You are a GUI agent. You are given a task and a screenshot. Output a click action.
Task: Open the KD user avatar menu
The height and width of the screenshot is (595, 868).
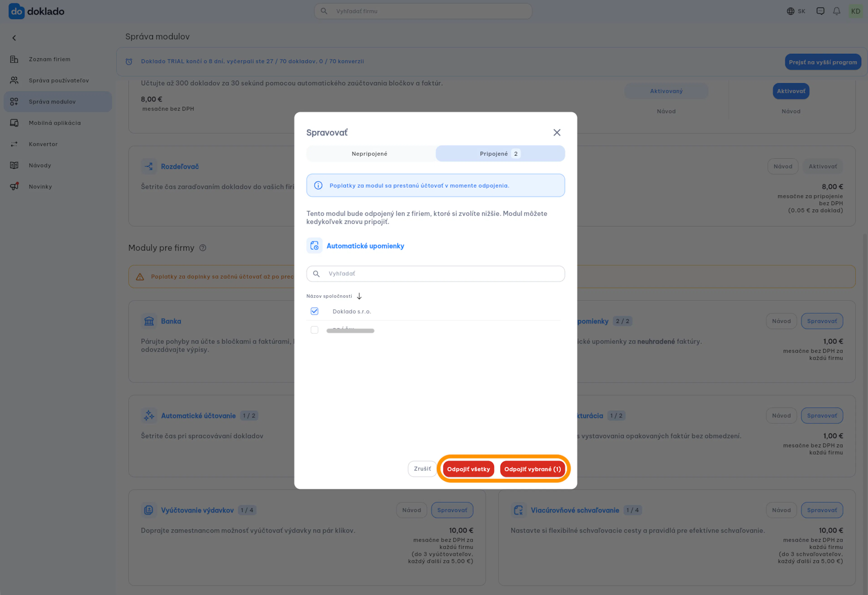pyautogui.click(x=856, y=11)
